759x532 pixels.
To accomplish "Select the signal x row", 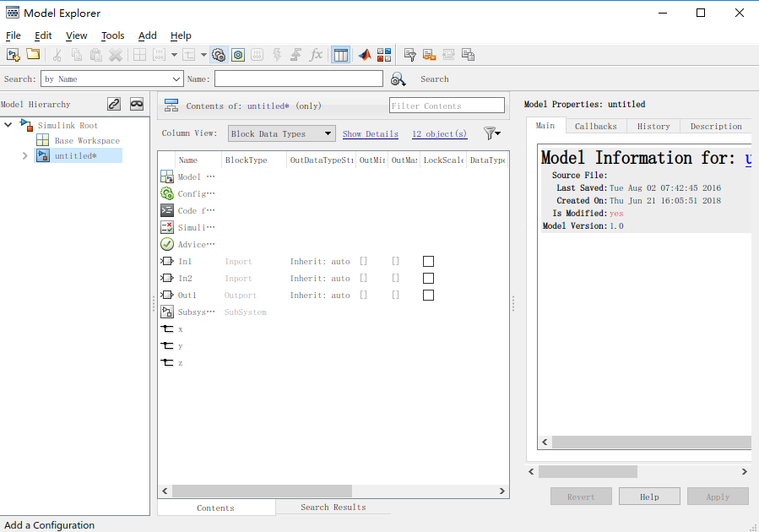I will click(x=333, y=328).
